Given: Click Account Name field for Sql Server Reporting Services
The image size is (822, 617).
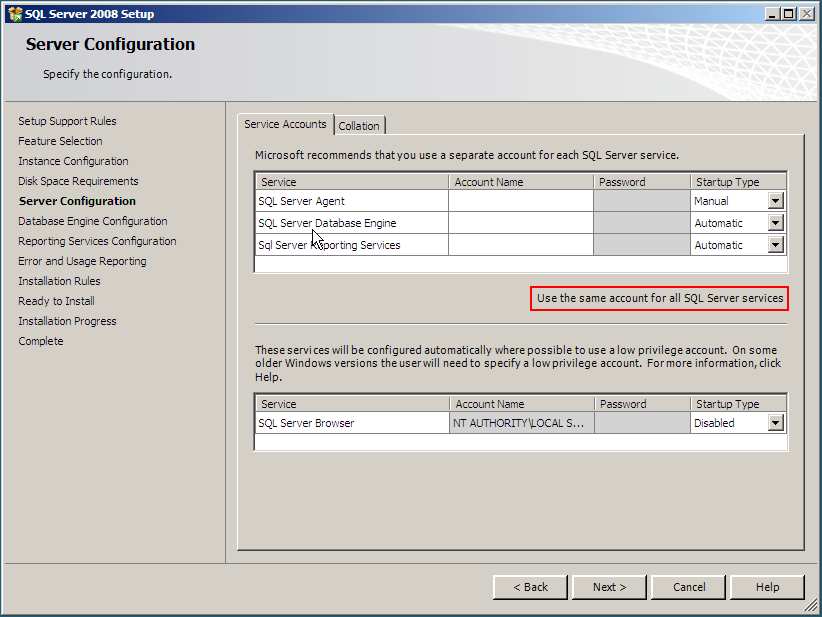Looking at the screenshot, I should pos(521,245).
